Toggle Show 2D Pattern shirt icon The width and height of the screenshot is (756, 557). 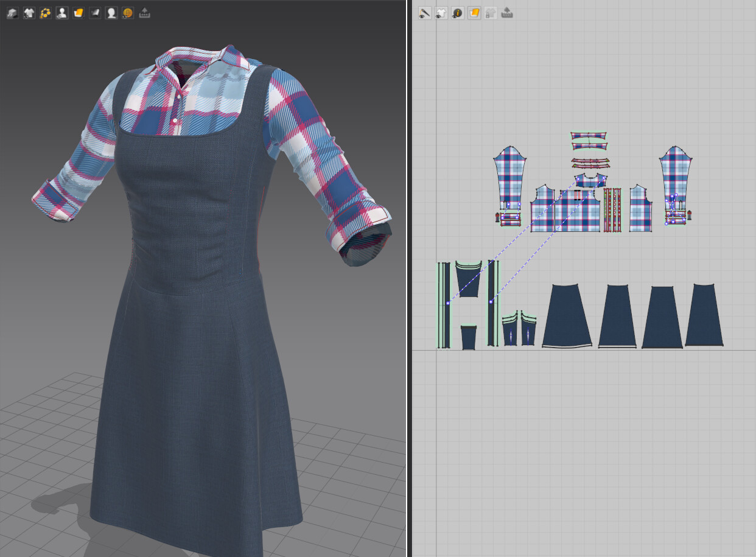click(441, 13)
